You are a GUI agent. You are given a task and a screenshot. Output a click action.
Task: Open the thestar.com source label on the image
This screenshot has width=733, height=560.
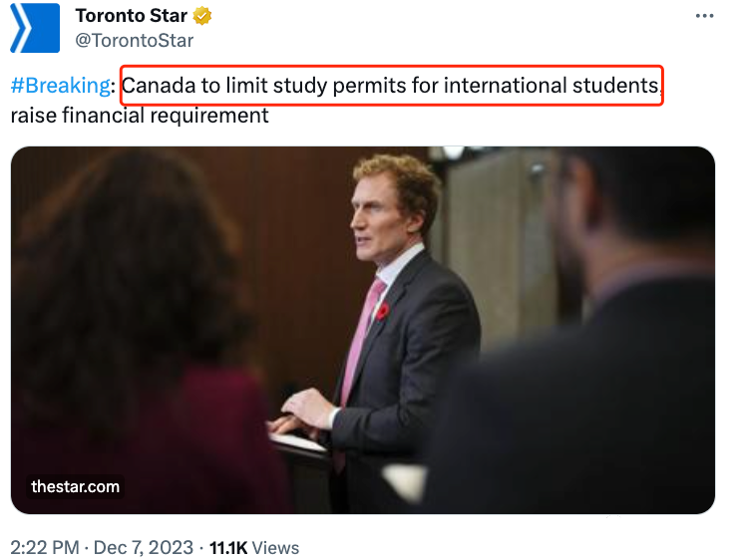(76, 486)
